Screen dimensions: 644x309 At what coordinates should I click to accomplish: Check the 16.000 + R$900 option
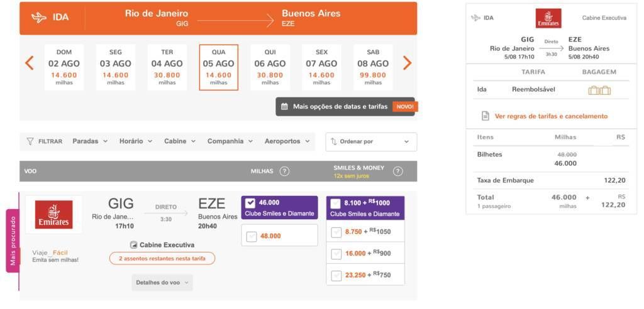tap(336, 254)
